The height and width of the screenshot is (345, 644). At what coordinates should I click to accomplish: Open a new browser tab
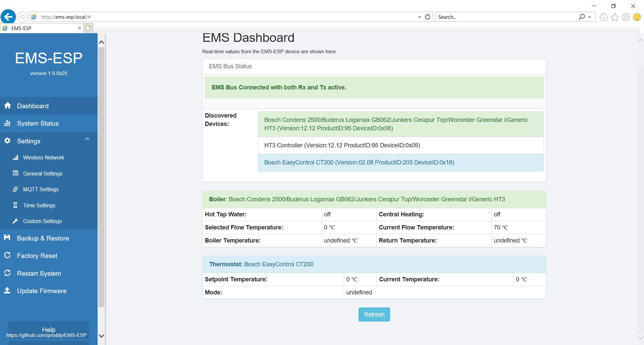(88, 28)
